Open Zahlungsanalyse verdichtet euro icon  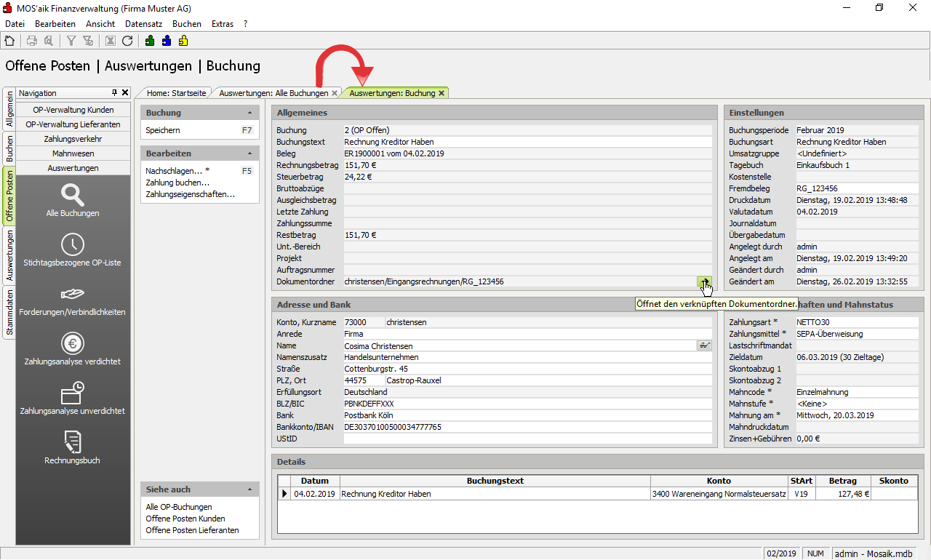(x=73, y=343)
